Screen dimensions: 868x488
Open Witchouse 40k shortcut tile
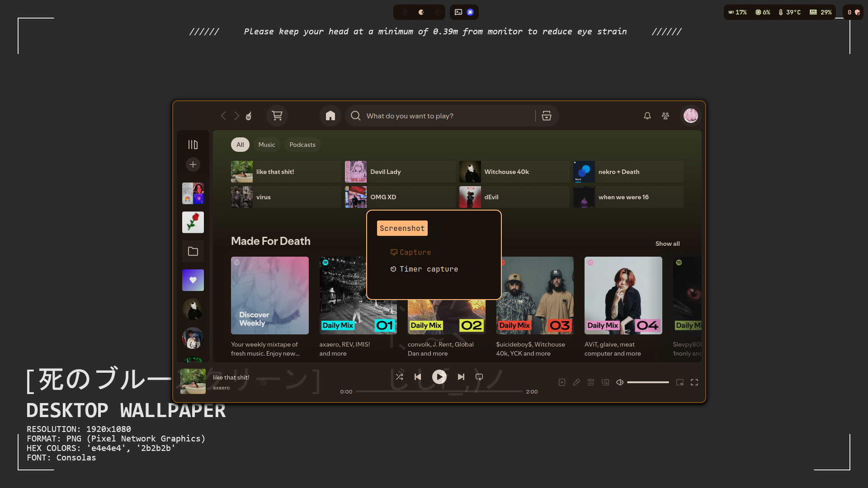[514, 172]
